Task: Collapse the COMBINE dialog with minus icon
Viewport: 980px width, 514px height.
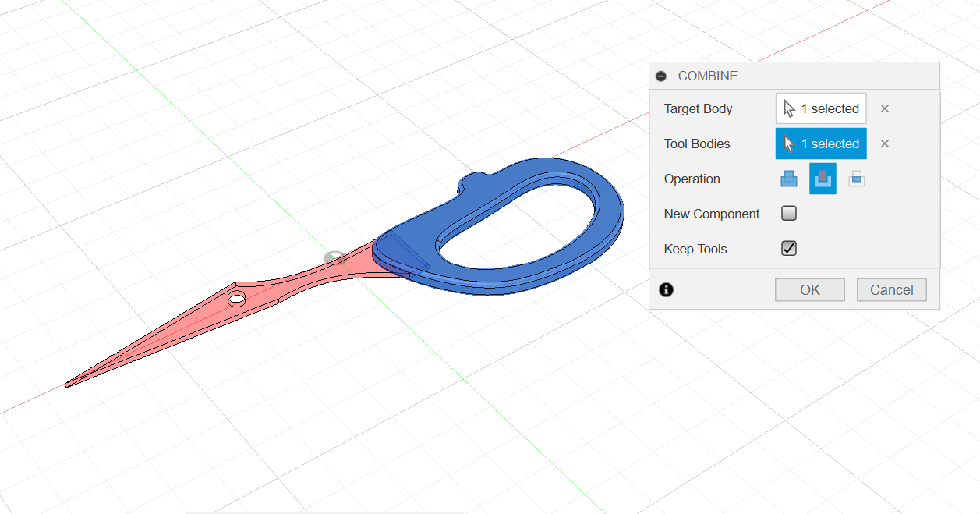Action: coord(661,76)
